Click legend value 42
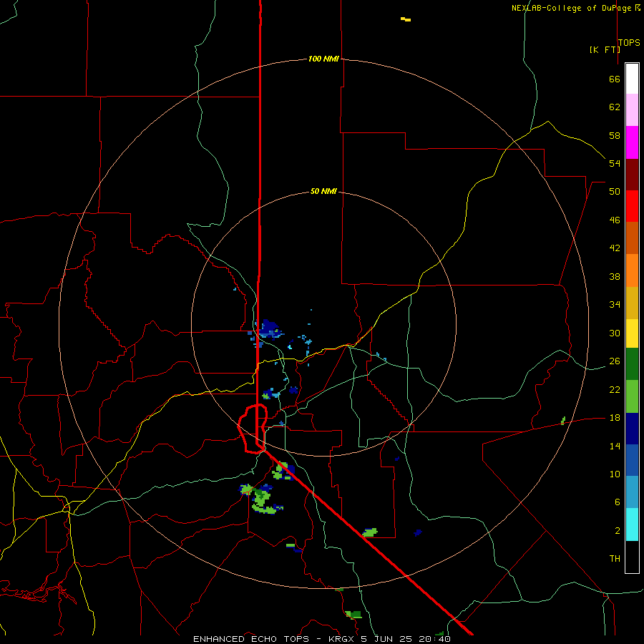The height and width of the screenshot is (644, 644). tap(615, 248)
